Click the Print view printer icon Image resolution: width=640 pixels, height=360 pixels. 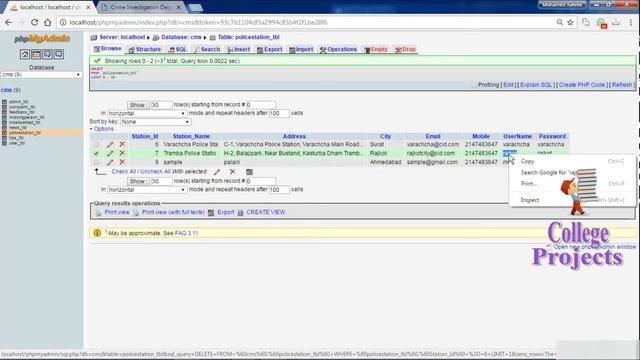98,213
